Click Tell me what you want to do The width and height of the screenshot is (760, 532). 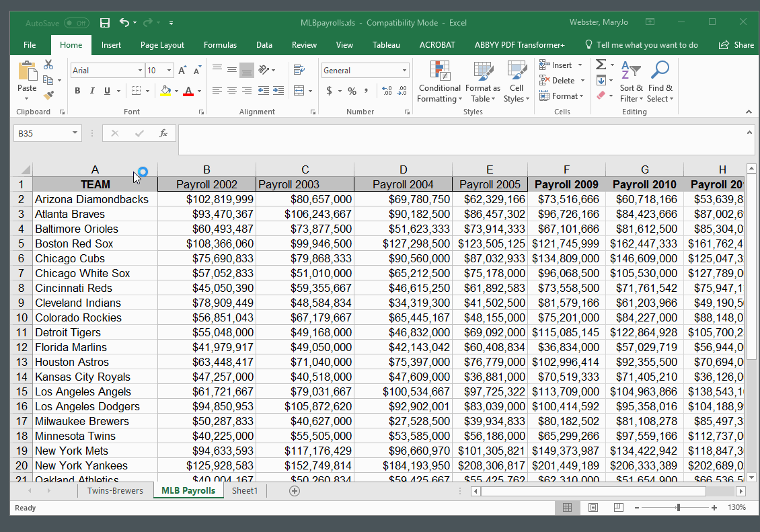pyautogui.click(x=642, y=44)
